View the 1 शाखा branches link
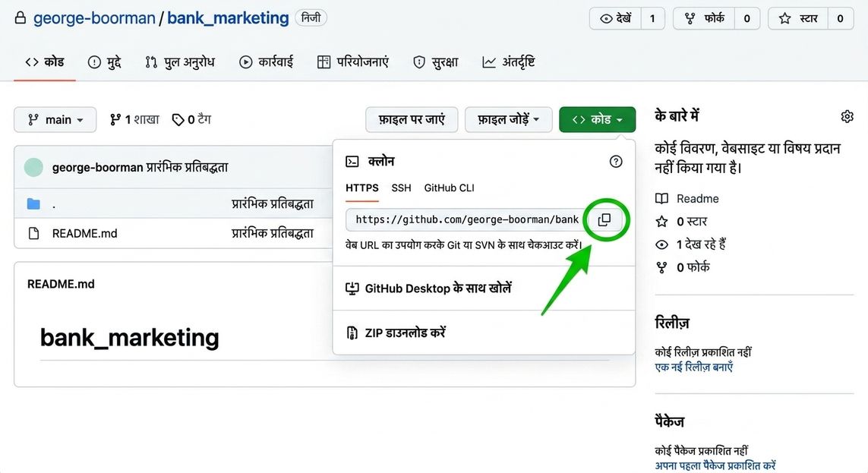The width and height of the screenshot is (868, 473). pyautogui.click(x=134, y=119)
